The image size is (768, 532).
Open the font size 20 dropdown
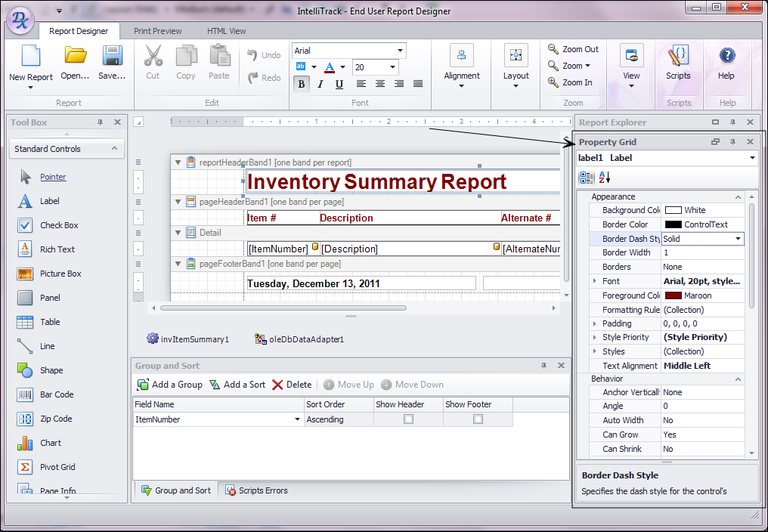coord(392,67)
